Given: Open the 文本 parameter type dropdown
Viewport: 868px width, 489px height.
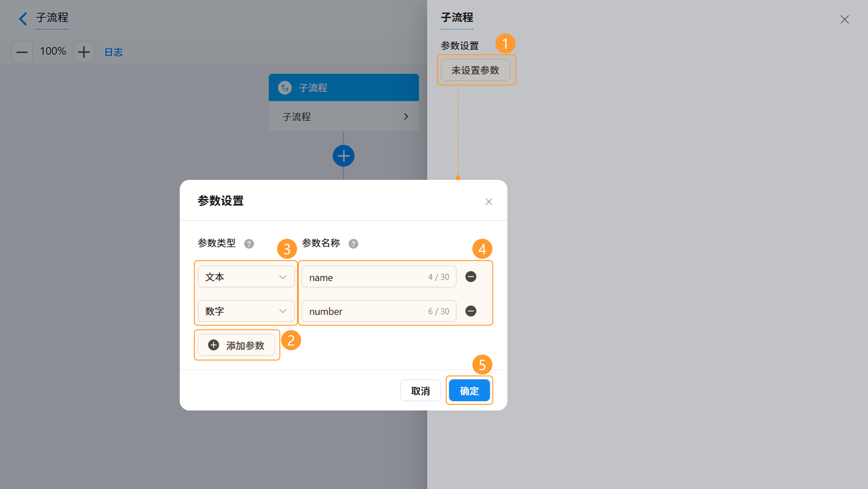Looking at the screenshot, I should 246,277.
